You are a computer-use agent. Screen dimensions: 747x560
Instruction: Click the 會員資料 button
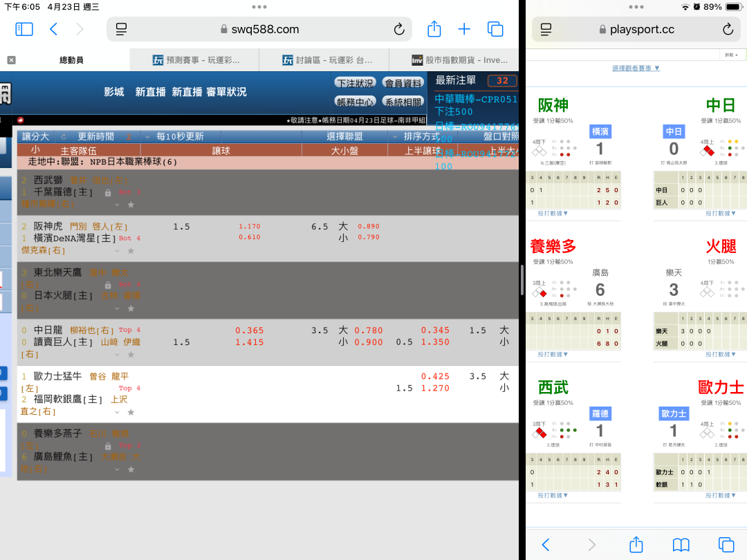403,84
